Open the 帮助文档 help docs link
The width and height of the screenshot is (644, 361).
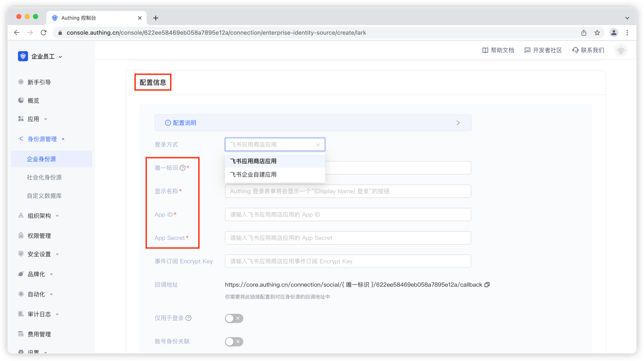point(498,50)
